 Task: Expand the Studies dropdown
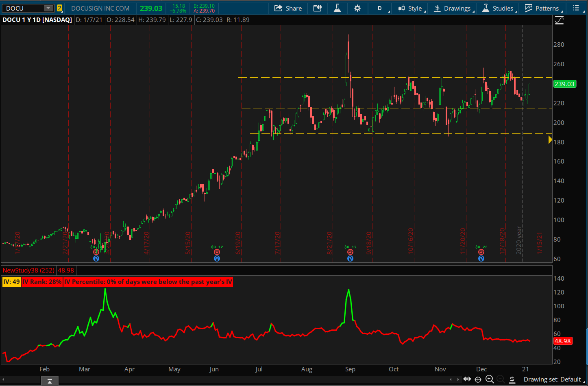click(x=498, y=8)
